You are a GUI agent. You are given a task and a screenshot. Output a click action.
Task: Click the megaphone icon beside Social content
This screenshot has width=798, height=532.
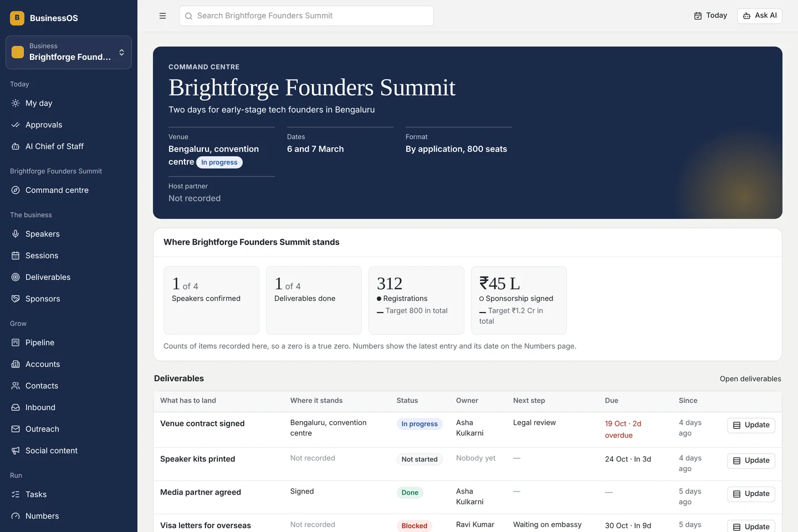(16, 451)
